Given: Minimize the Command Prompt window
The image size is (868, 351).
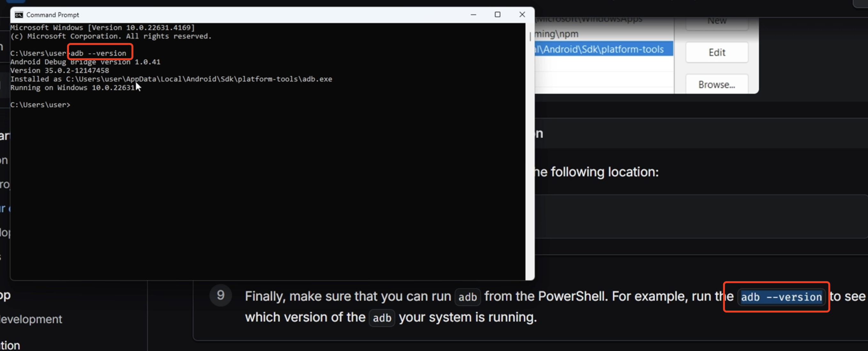Looking at the screenshot, I should (x=473, y=14).
